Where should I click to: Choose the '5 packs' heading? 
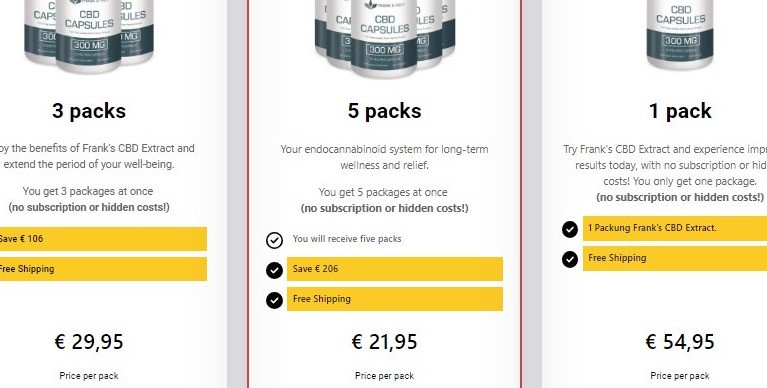coord(384,111)
